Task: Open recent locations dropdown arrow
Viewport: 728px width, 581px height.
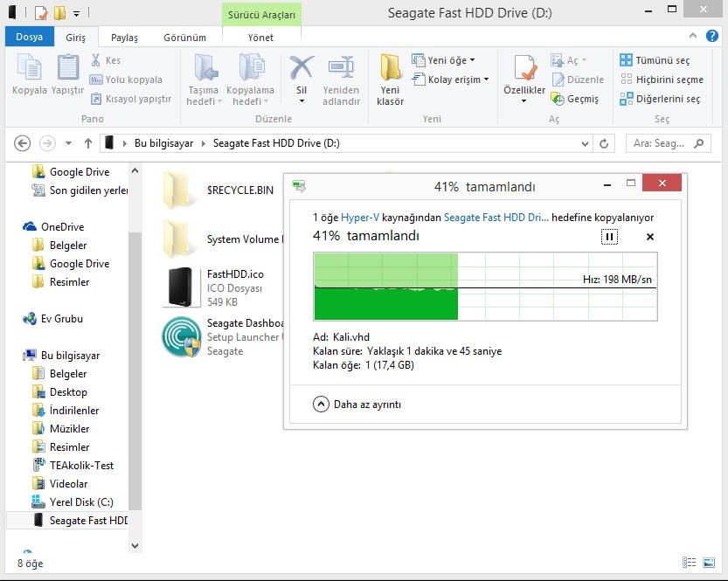Action: [x=68, y=143]
